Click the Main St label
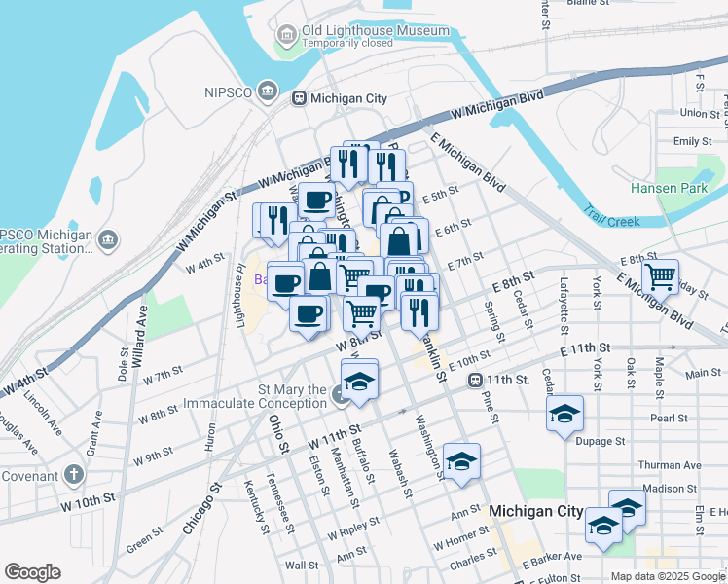 [704, 373]
